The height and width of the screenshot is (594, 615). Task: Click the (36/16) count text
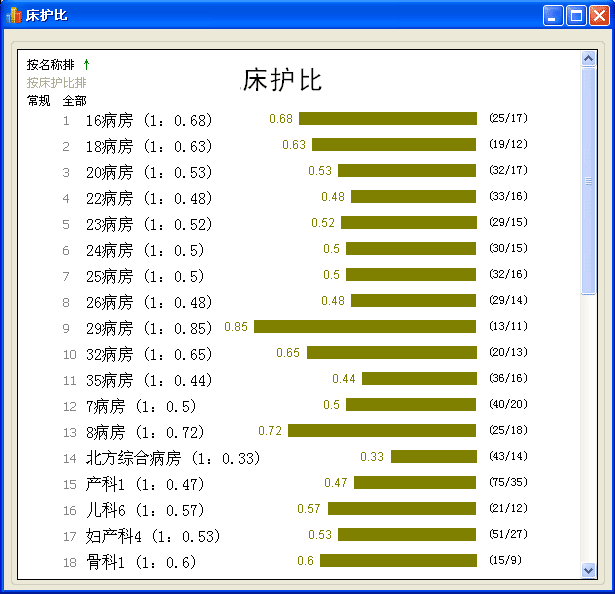508,378
